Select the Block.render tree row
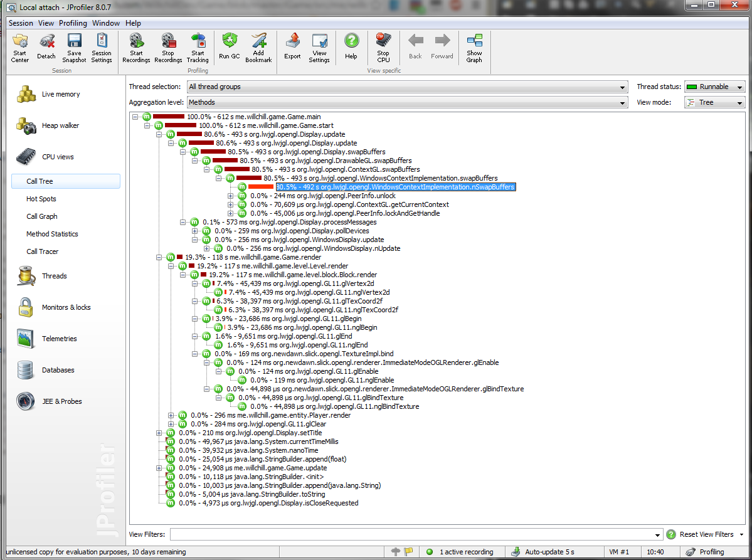 (x=292, y=275)
